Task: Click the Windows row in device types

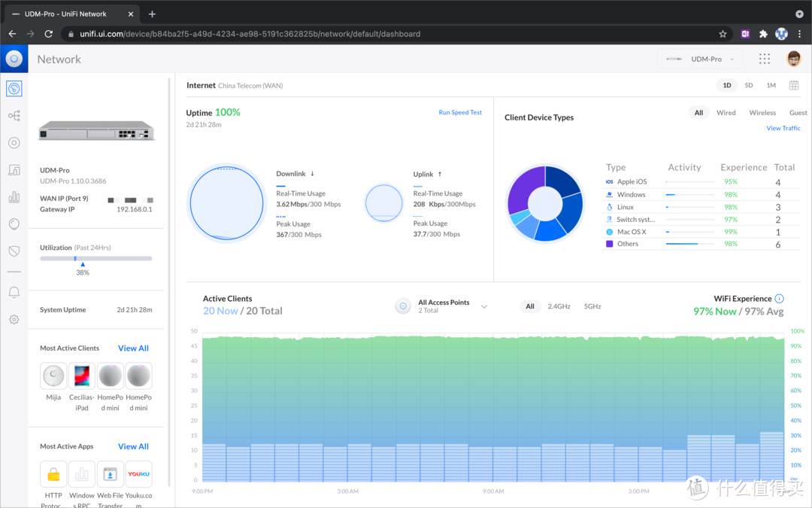Action: [x=703, y=194]
